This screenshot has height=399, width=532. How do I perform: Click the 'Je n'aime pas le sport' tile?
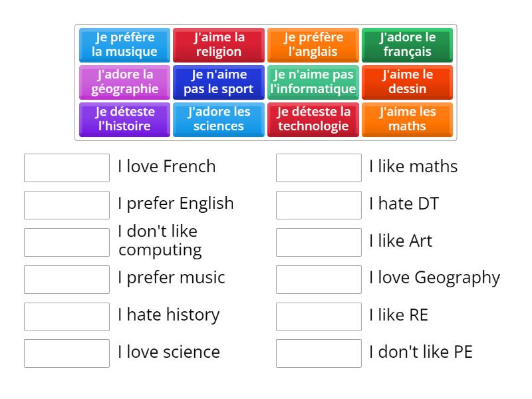pos(219,82)
